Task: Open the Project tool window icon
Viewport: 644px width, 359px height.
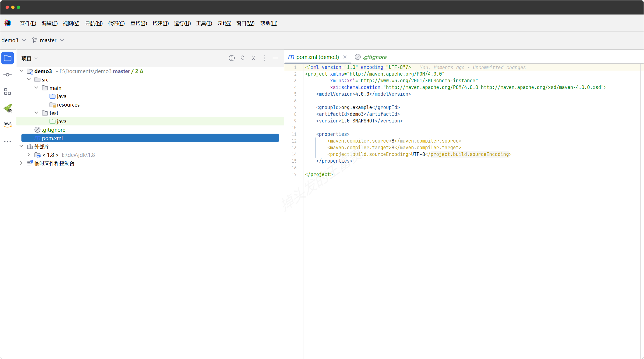Action: (8, 58)
